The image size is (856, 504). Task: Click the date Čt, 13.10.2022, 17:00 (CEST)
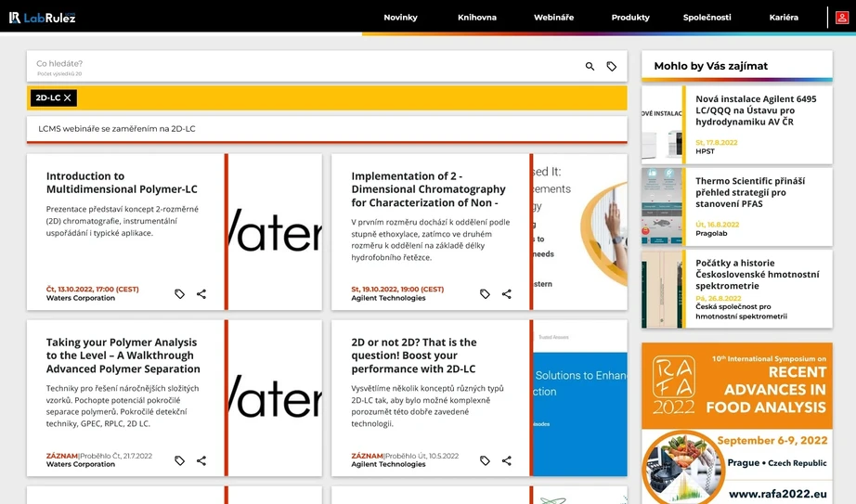[92, 290]
